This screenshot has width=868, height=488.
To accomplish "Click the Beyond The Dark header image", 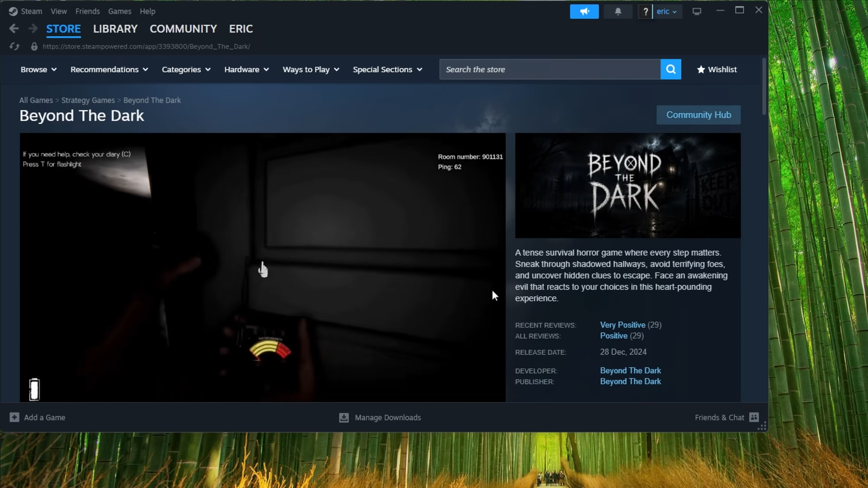I will click(x=627, y=185).
